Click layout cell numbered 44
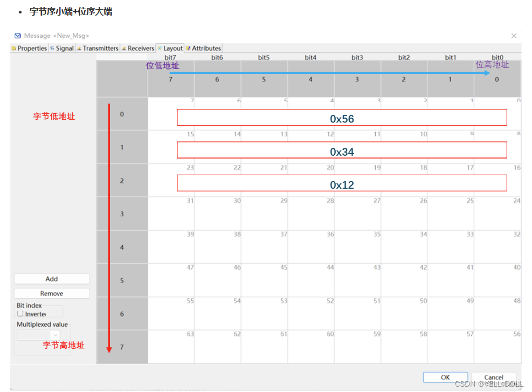The image size is (532, 392). point(311,280)
